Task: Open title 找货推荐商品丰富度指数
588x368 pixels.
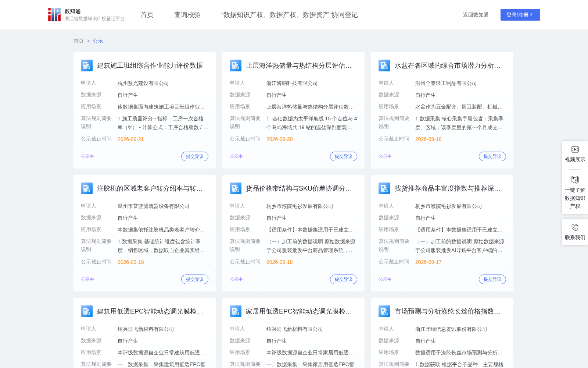Action: (448, 188)
